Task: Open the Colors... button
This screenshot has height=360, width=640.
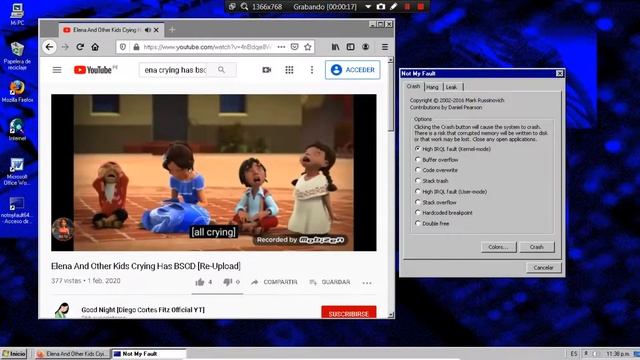Action: click(x=498, y=247)
